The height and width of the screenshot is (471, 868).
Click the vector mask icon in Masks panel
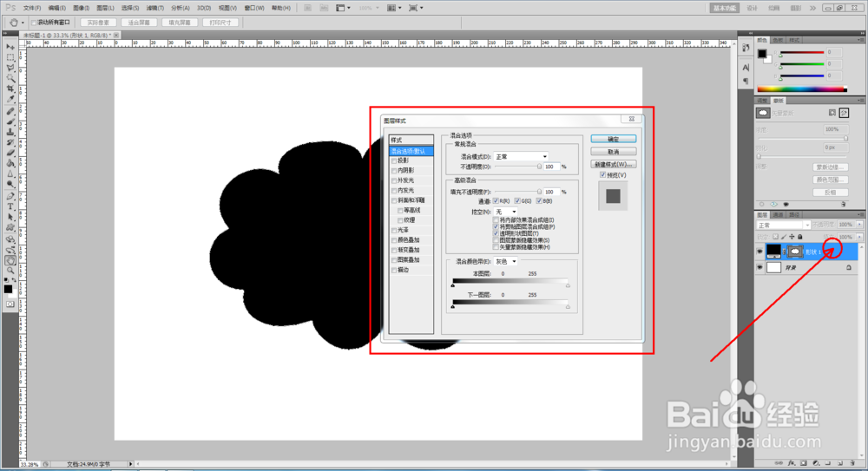pos(844,113)
